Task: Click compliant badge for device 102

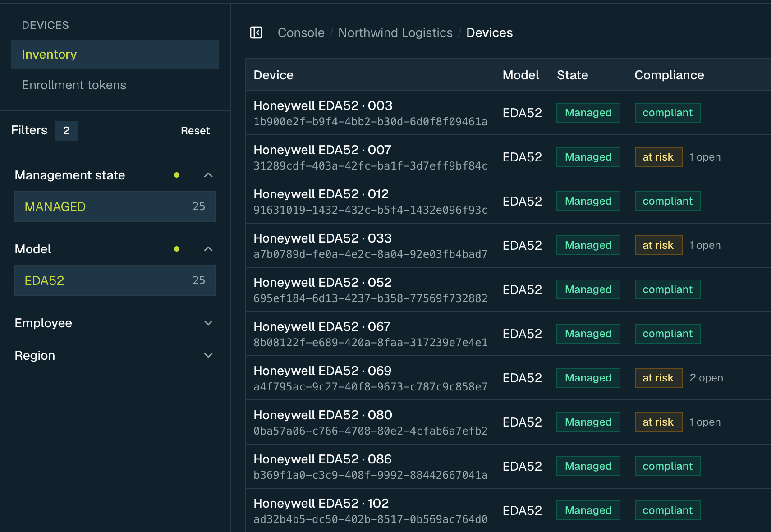Action: tap(668, 510)
